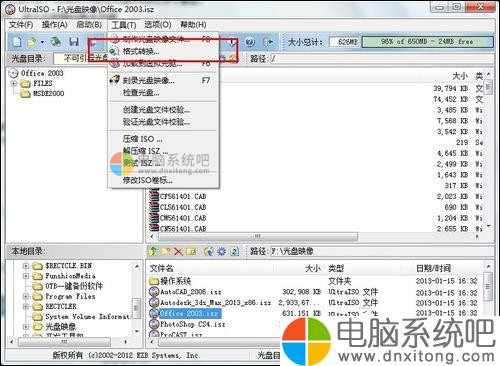Click the New file toolbar icon
The width and height of the screenshot is (500, 366).
[17, 42]
